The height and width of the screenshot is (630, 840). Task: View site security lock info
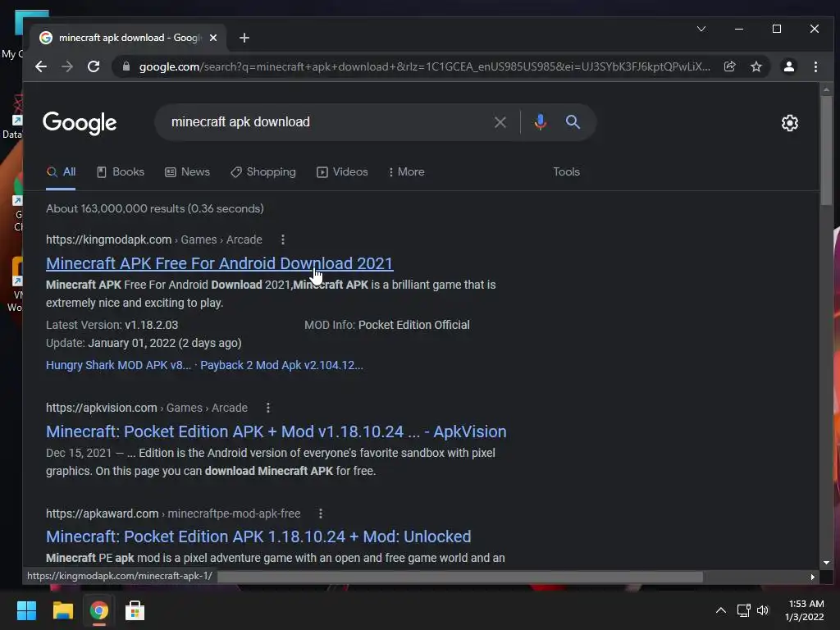pyautogui.click(x=126, y=66)
